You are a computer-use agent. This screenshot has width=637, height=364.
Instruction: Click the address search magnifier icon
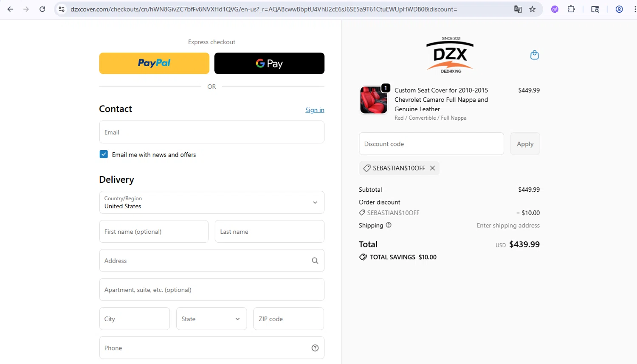pos(315,260)
